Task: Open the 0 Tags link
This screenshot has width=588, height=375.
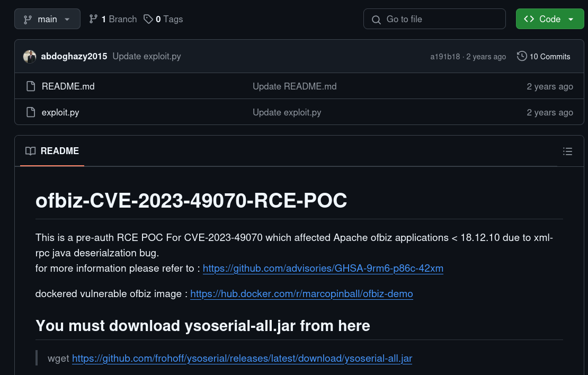Action: click(164, 19)
